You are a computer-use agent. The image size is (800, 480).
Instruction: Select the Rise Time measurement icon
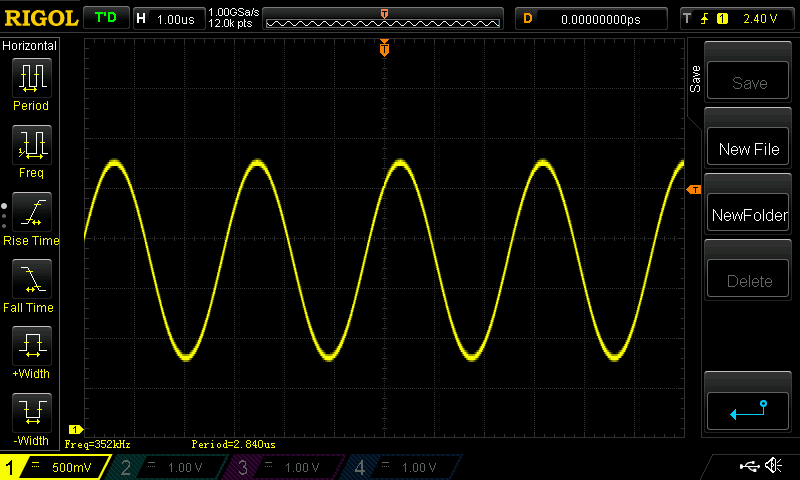coord(32,212)
